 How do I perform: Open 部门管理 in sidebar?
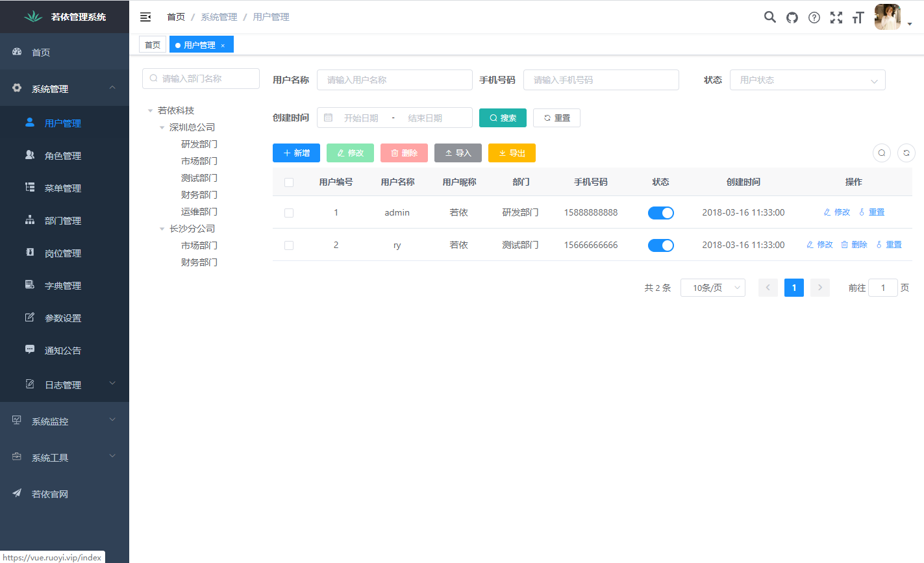64,221
